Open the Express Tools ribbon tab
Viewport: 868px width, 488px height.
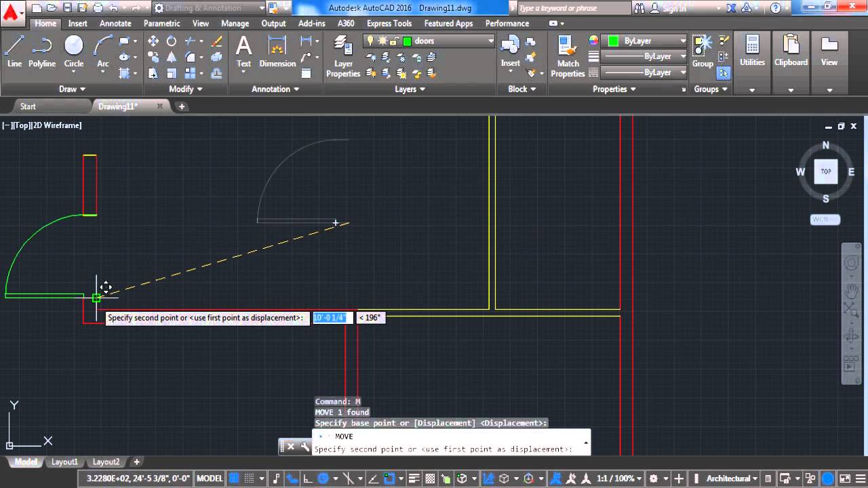tap(389, 23)
